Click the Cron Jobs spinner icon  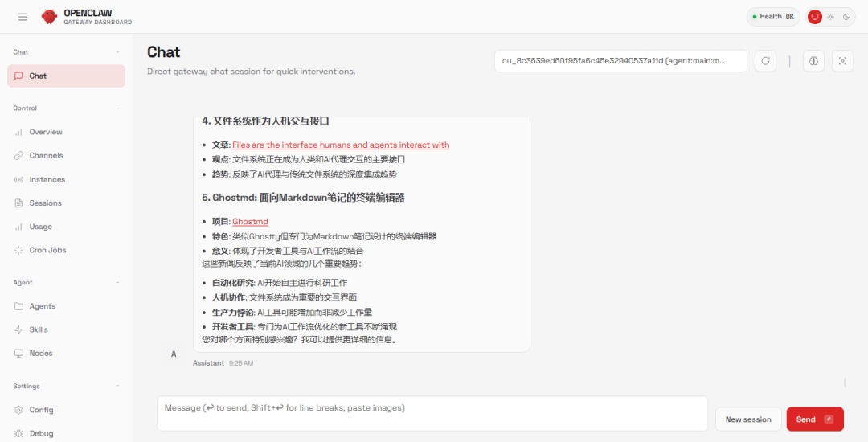coord(18,250)
